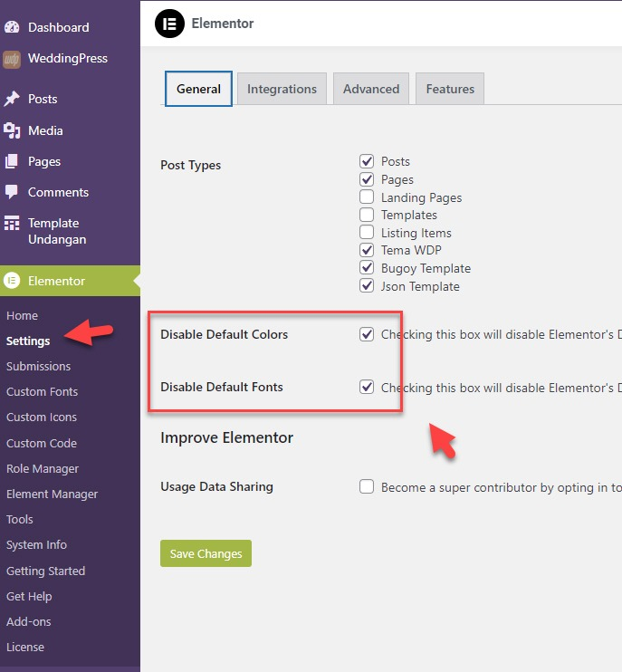The image size is (622, 672).
Task: Enable the Landing Pages checkbox
Action: [x=367, y=197]
